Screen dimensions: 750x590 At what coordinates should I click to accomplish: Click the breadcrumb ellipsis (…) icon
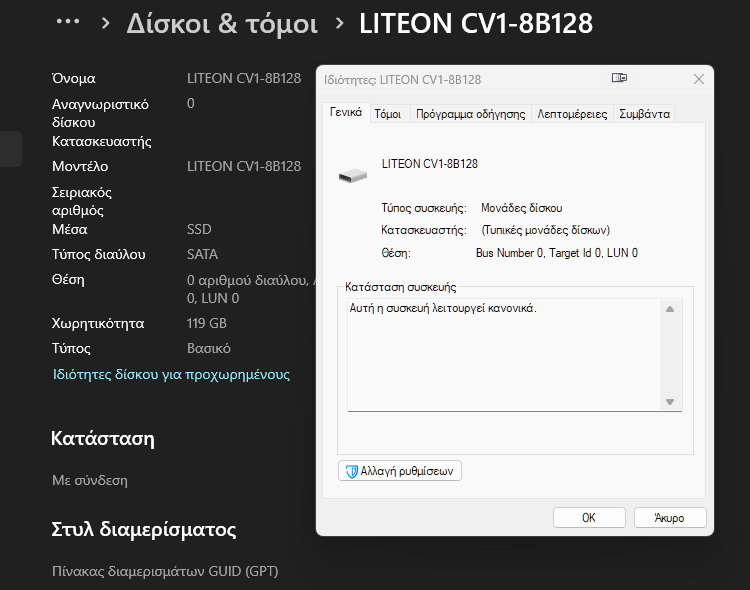(68, 22)
